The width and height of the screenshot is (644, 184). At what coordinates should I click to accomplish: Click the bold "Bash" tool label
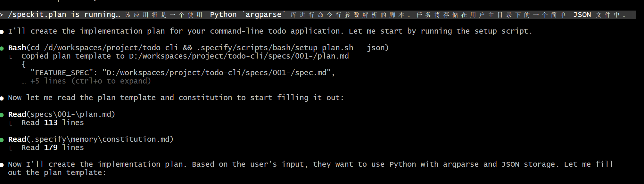click(17, 48)
